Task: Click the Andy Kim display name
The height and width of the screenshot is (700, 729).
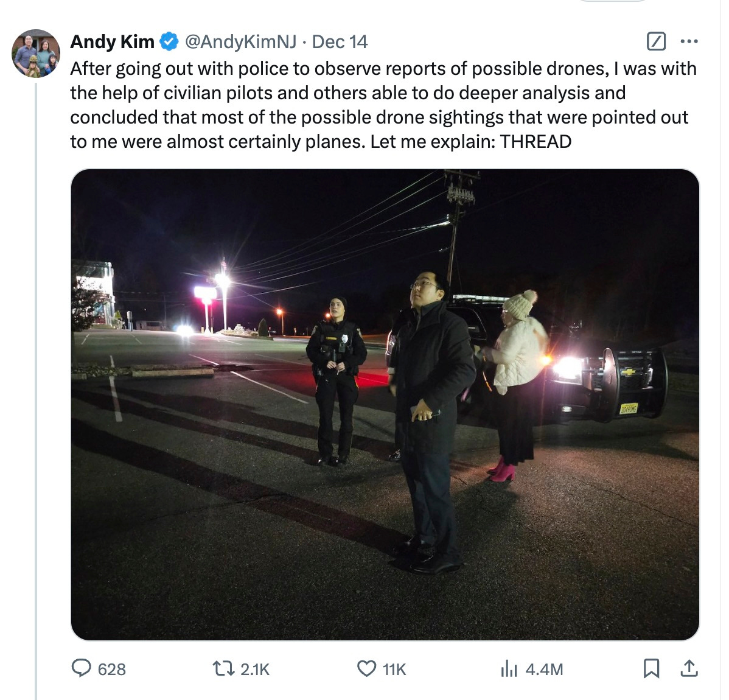Action: tap(112, 41)
